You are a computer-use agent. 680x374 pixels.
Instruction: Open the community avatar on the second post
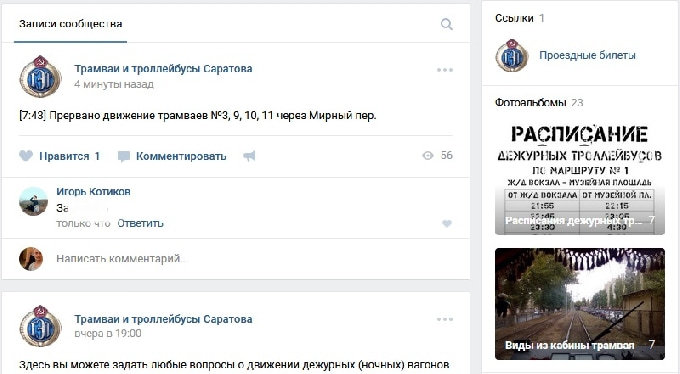pos(40,326)
